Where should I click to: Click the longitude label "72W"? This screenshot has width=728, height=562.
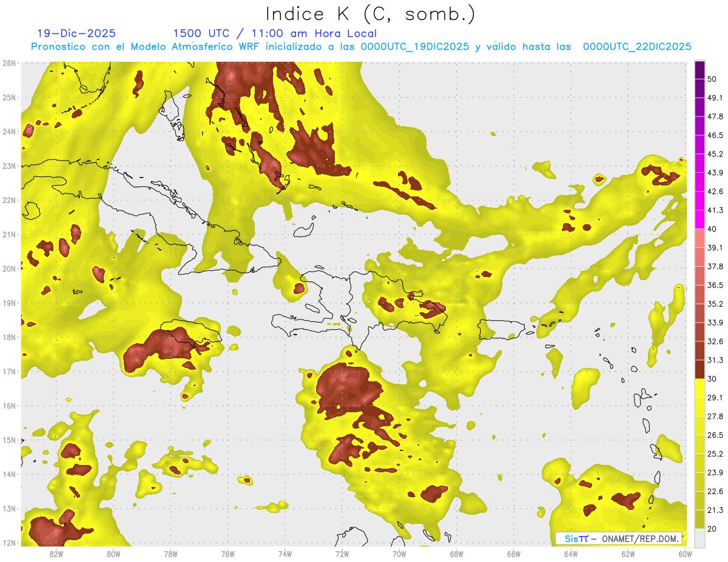click(x=342, y=554)
